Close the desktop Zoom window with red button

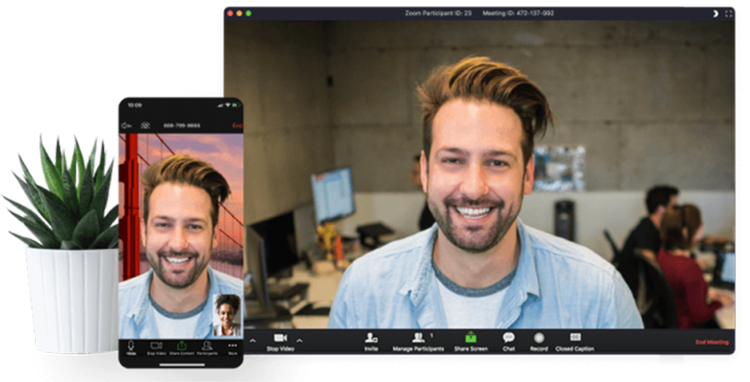click(x=230, y=13)
